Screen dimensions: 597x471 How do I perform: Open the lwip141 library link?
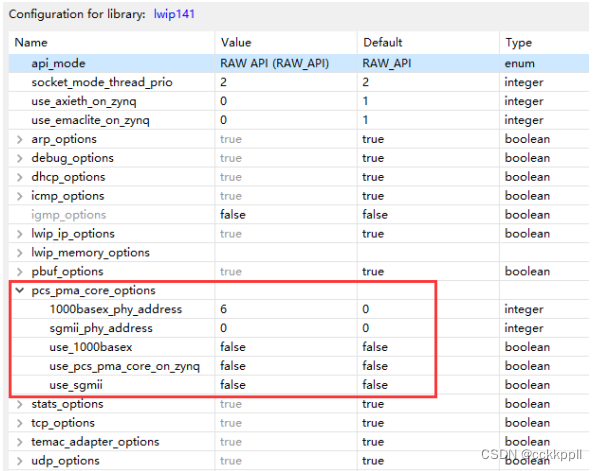pos(174,14)
